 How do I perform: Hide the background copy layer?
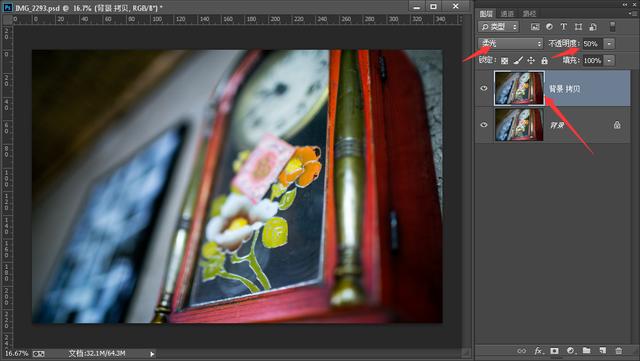tap(484, 88)
